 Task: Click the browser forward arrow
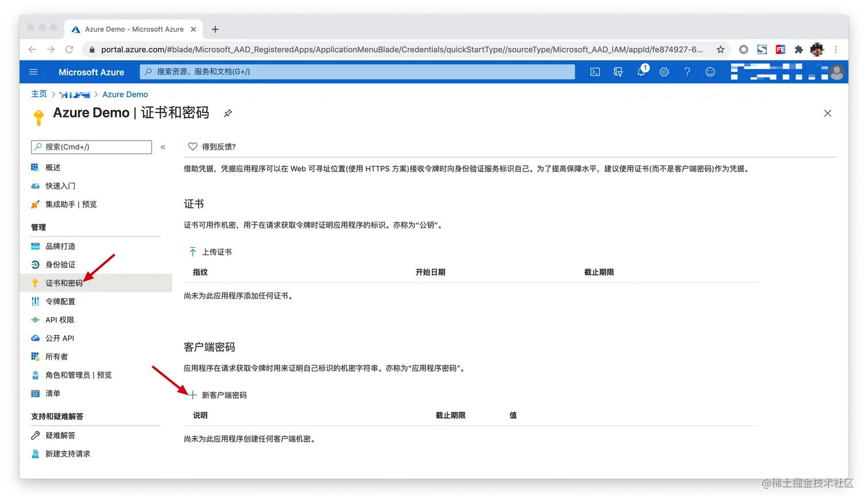tap(51, 49)
